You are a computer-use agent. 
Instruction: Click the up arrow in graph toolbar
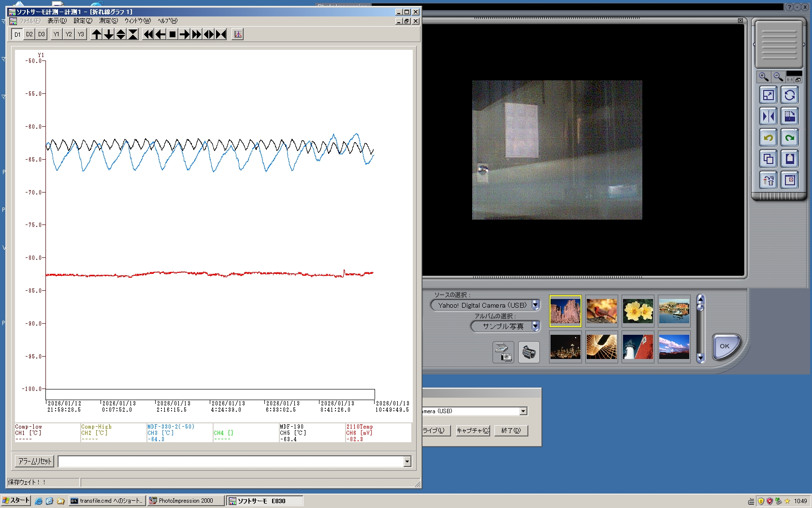tap(97, 34)
